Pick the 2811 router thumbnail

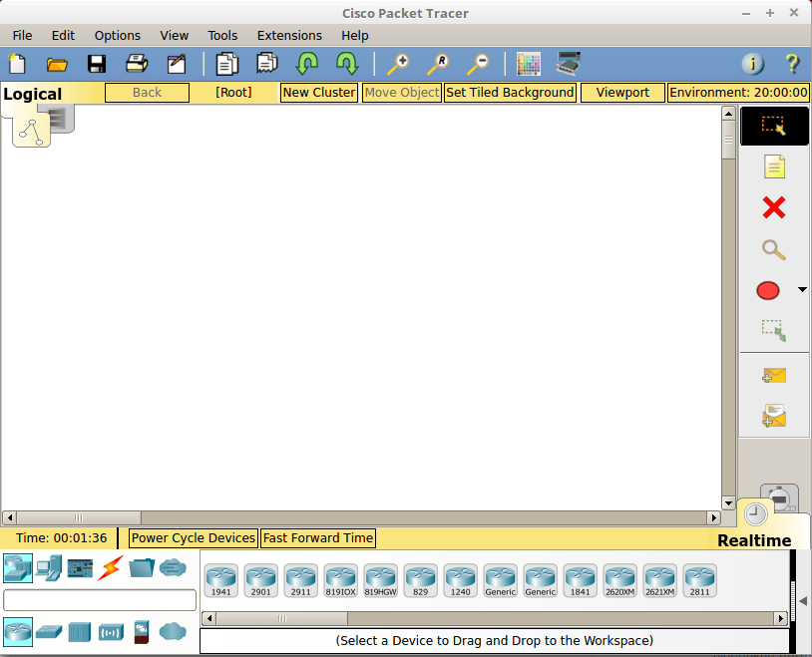[700, 578]
